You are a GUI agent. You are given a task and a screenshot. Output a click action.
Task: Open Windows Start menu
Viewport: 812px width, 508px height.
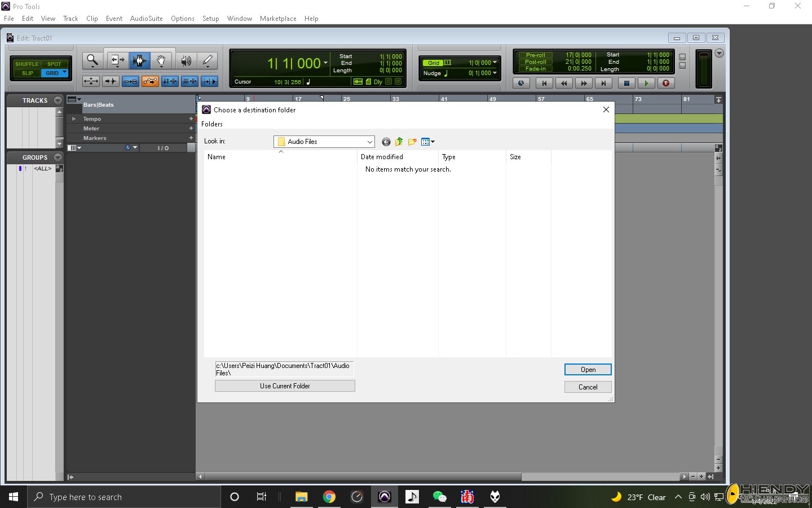pyautogui.click(x=14, y=497)
